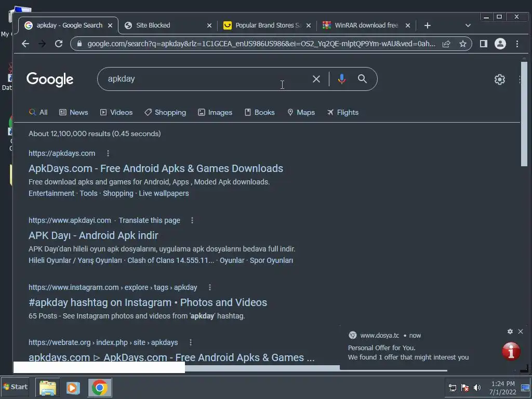Select the All search filter

pos(38,112)
